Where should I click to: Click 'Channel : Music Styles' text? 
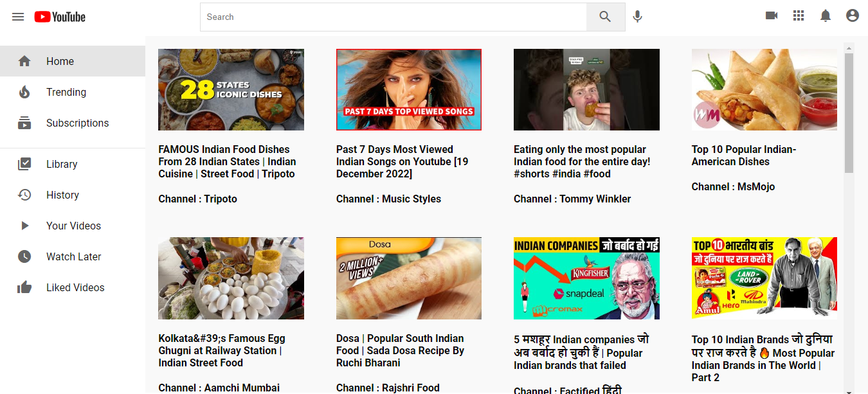tap(389, 199)
